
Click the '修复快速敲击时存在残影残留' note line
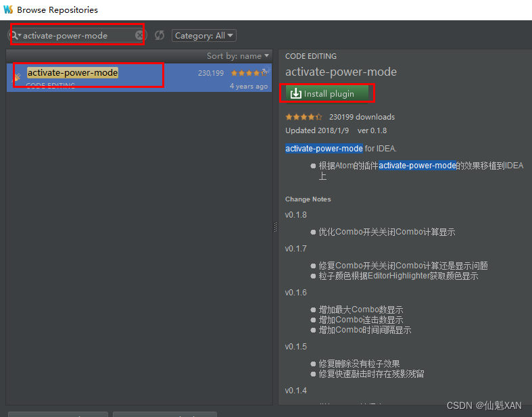pyautogui.click(x=372, y=374)
